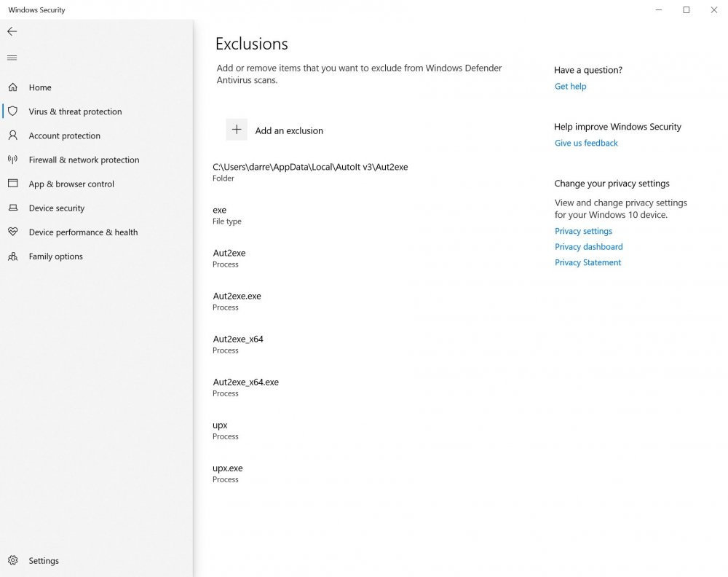
Task: Select the upx process exclusion
Action: click(225, 430)
